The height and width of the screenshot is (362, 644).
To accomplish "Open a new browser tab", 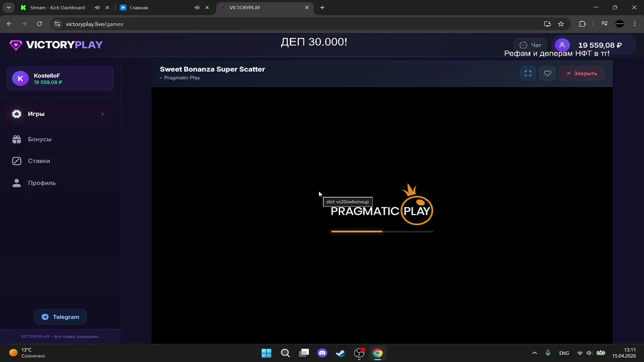I will click(x=322, y=8).
